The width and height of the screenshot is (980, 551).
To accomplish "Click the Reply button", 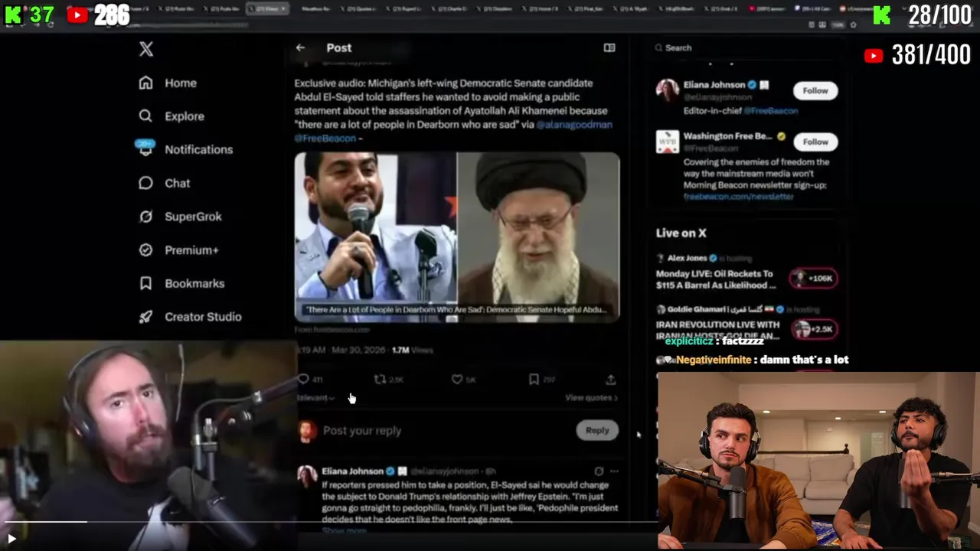I will (597, 430).
